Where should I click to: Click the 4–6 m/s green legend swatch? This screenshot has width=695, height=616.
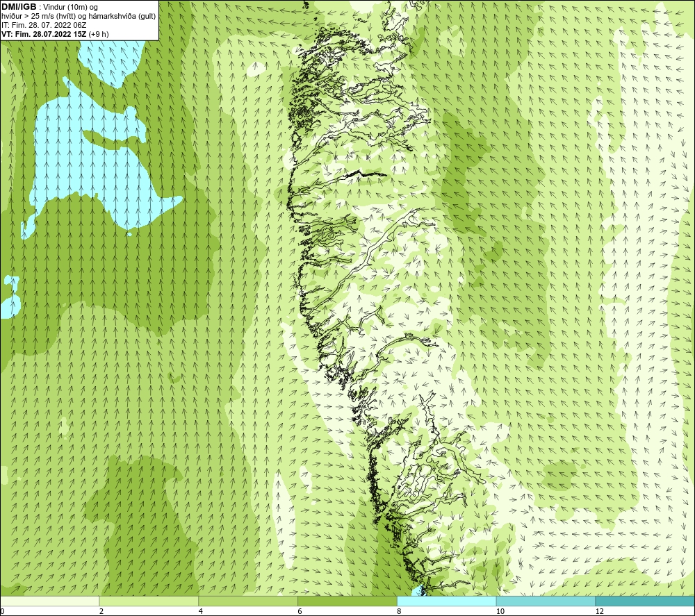pos(248,601)
